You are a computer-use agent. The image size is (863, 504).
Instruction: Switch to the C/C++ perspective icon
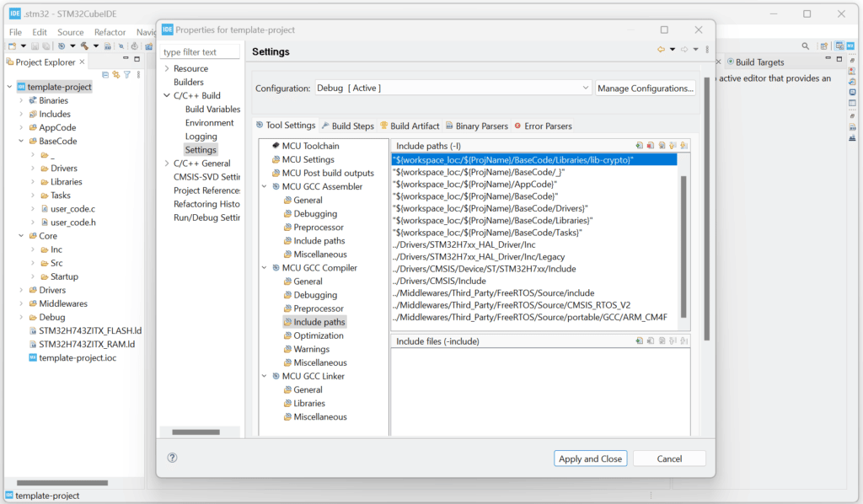(x=839, y=46)
